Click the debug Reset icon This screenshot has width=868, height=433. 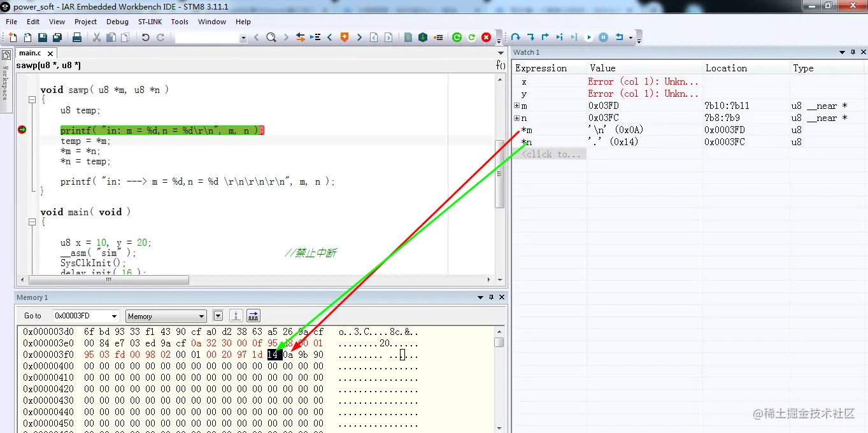pos(619,38)
